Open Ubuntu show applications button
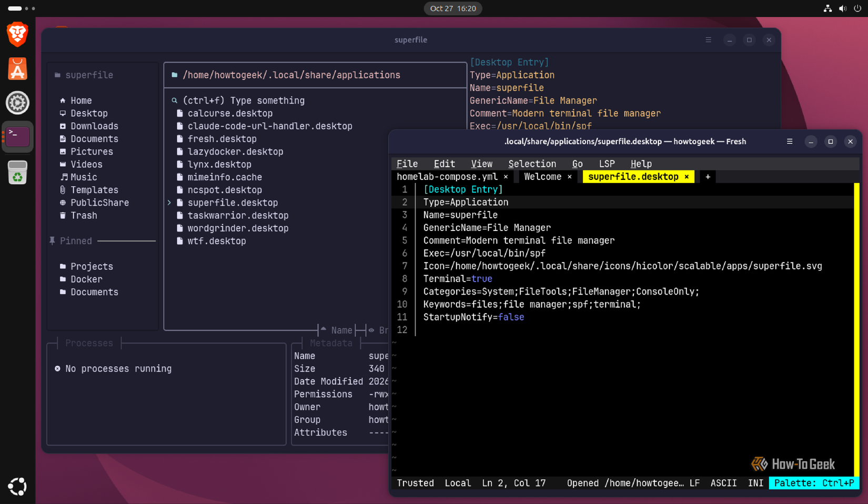 (x=17, y=486)
